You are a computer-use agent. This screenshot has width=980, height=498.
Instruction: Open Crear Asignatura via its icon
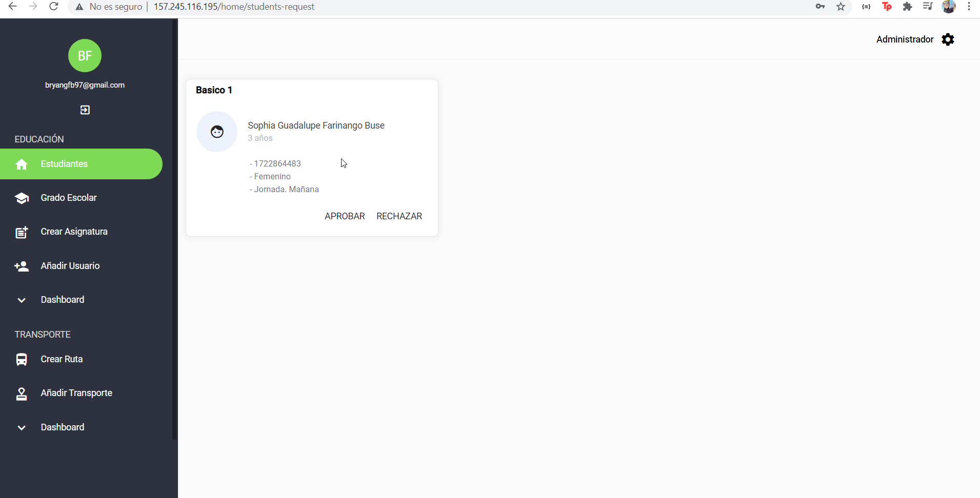(x=22, y=232)
